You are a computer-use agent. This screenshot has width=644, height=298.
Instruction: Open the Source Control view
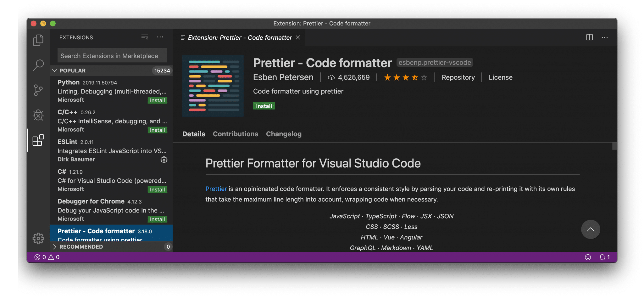(38, 90)
